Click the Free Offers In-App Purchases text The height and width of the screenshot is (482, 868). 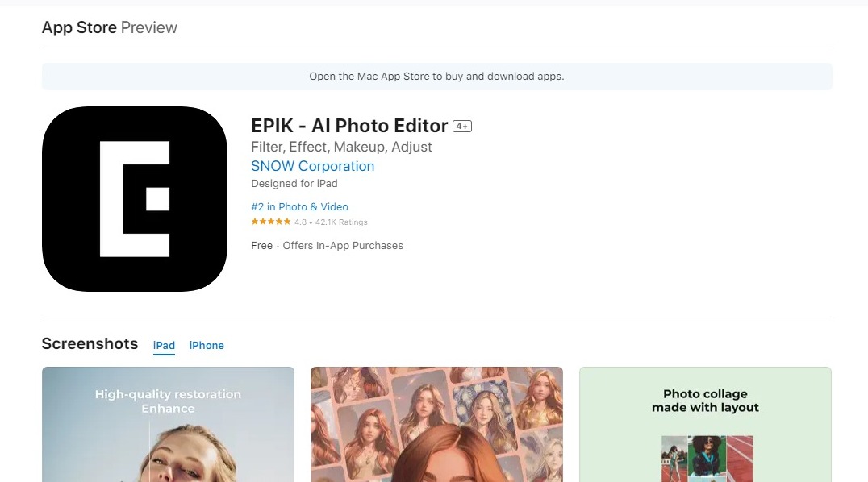327,245
